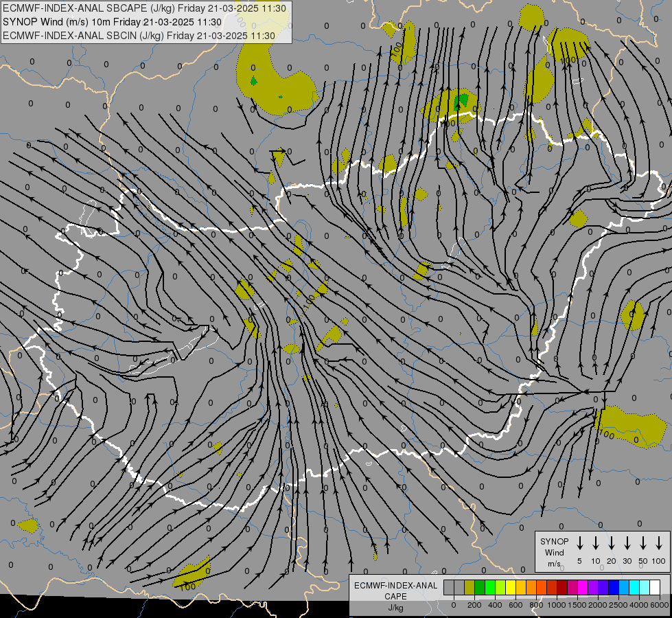Click the 600 tick label on the CAPE scale
Screen dimensions: 672x618
tap(515, 605)
